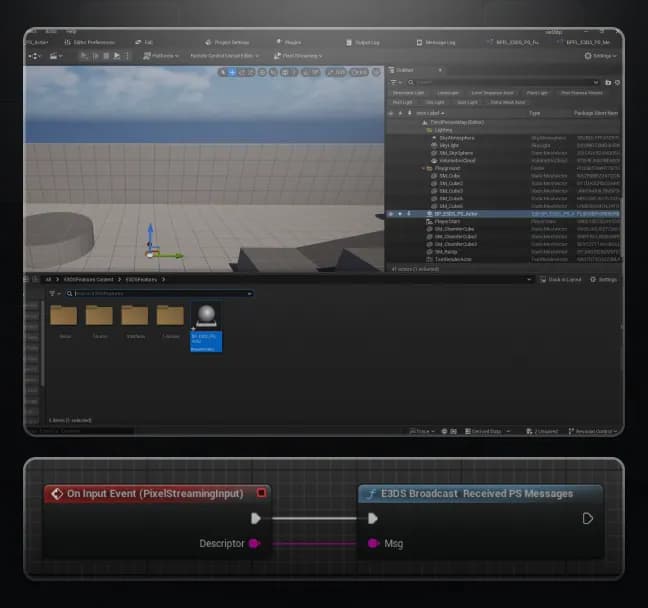Sort Outliner by Item Label column
The height and width of the screenshot is (608, 648).
(430, 113)
